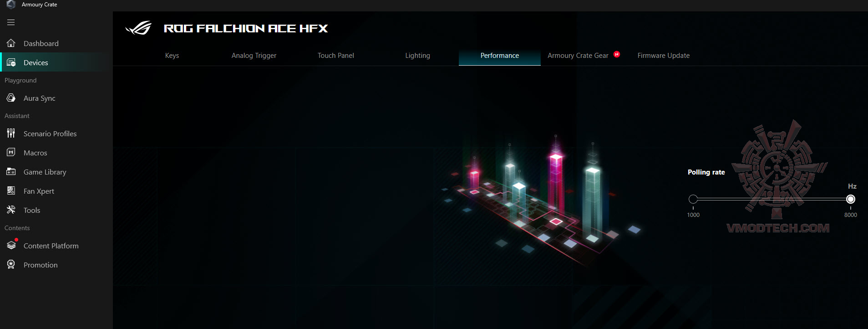Image resolution: width=868 pixels, height=329 pixels.
Task: Select Devices in the sidebar
Action: tap(56, 62)
